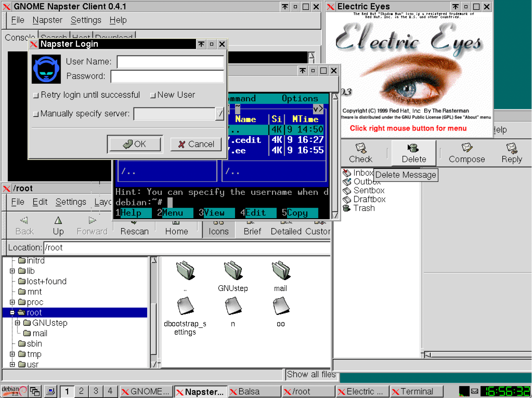This screenshot has height=398, width=532.
Task: Open the Napster menu
Action: point(47,20)
